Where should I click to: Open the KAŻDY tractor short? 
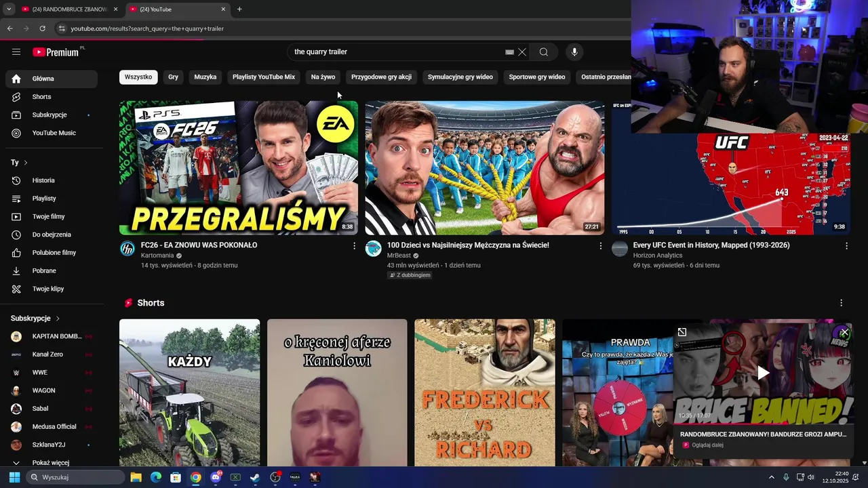tap(189, 393)
